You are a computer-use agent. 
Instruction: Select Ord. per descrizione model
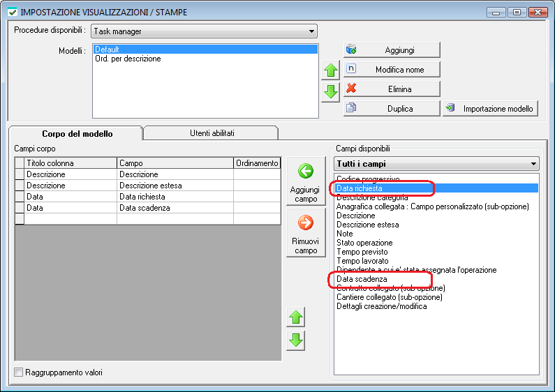206,59
